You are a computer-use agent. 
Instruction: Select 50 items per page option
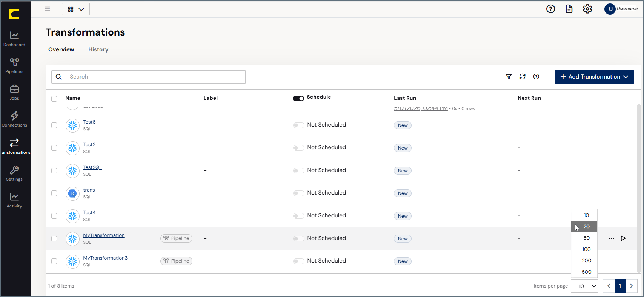(x=584, y=238)
